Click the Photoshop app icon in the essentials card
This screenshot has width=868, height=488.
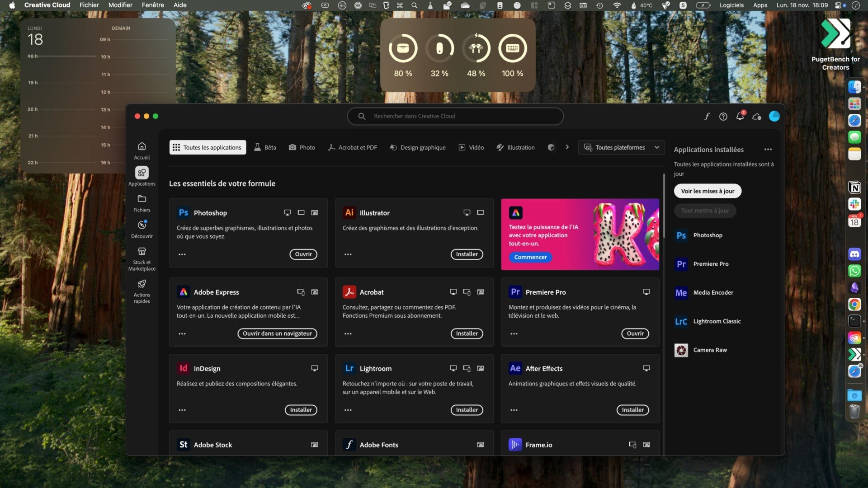[x=183, y=212]
